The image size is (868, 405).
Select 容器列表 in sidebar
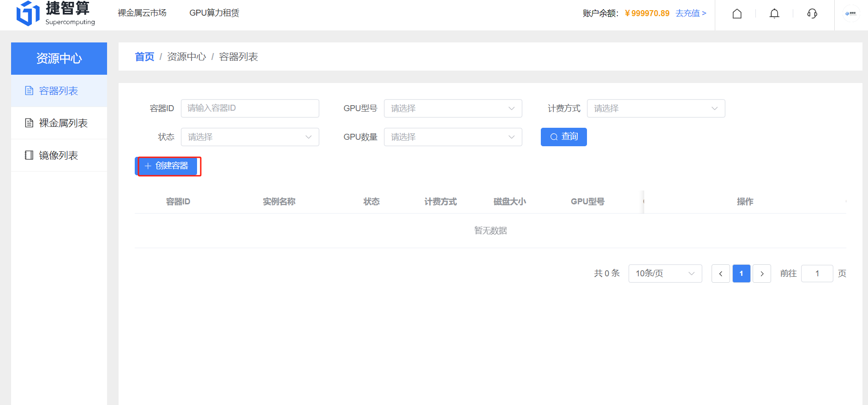(x=59, y=91)
